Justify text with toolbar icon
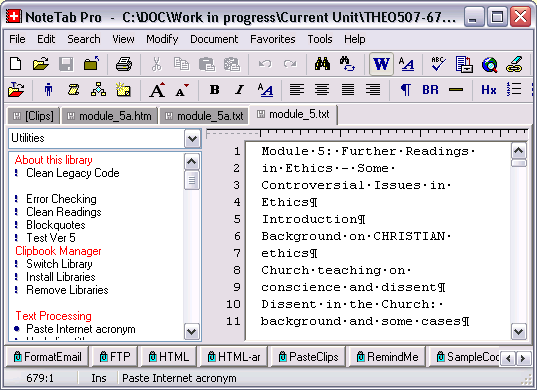 coord(348,90)
